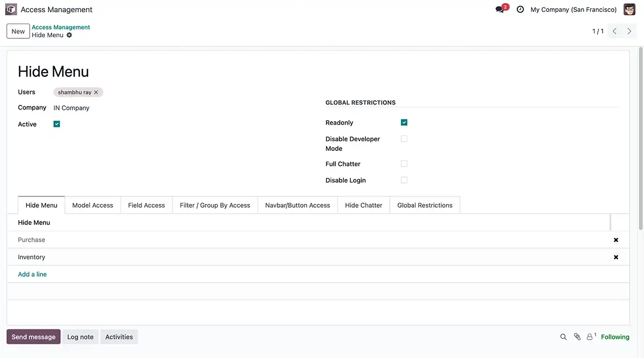Remove the shambhu ray user tag

(96, 92)
